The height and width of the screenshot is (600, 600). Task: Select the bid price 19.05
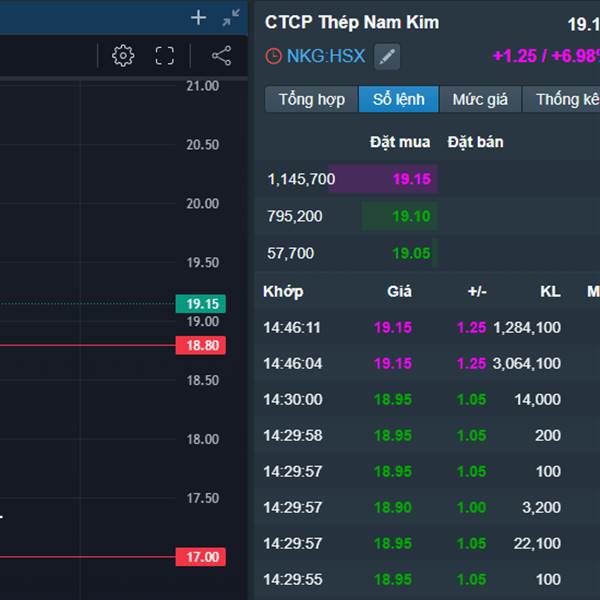tap(412, 253)
